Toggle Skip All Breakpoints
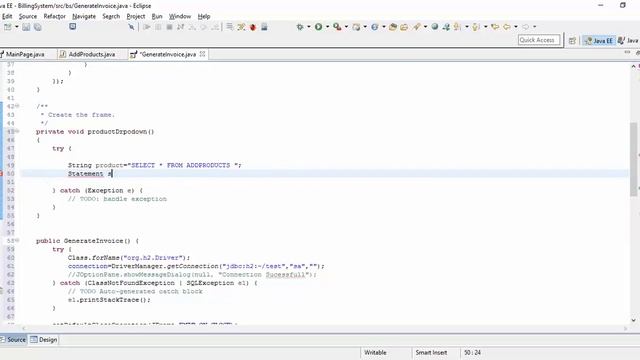Image resolution: width=640 pixels, height=360 pixels. tap(131, 27)
